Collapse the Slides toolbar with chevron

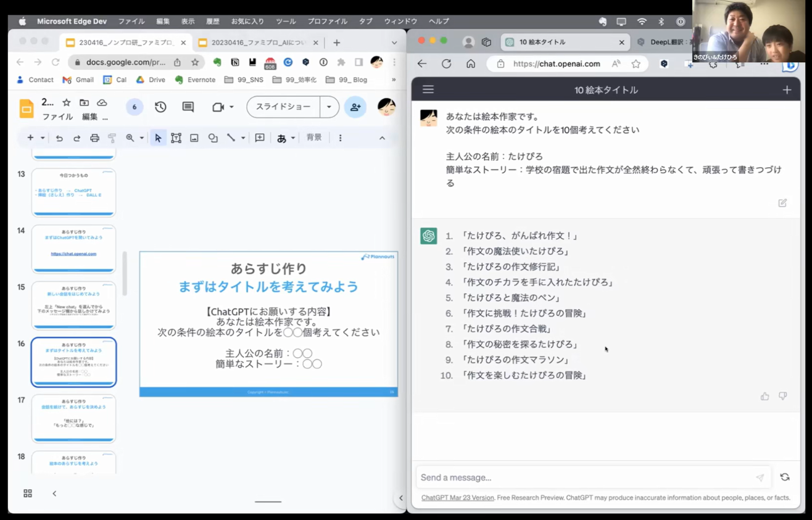(x=382, y=138)
